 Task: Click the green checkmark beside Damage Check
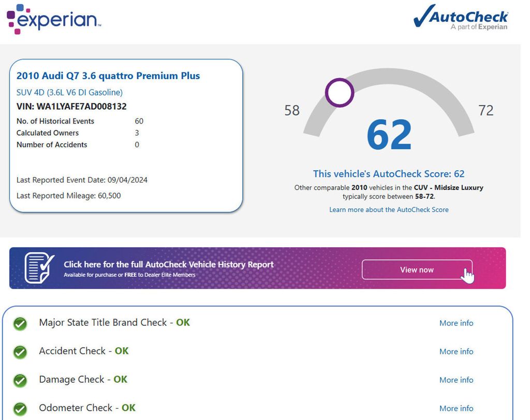pyautogui.click(x=20, y=381)
